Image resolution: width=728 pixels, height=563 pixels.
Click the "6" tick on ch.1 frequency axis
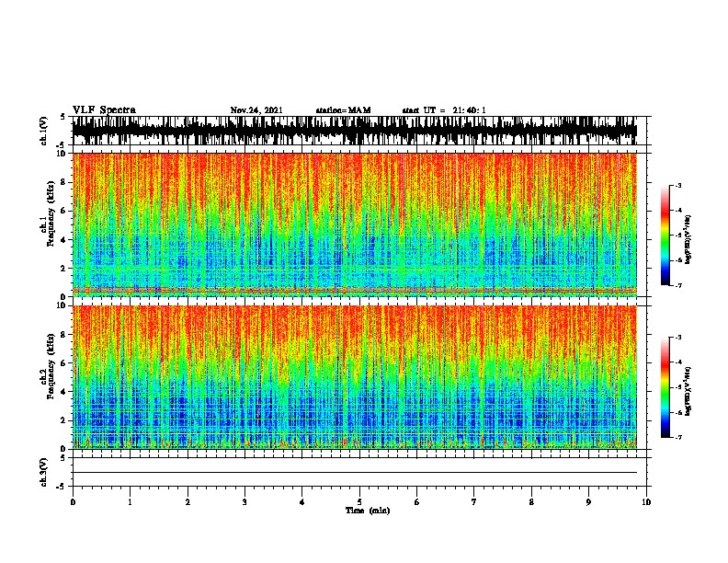click(x=64, y=211)
